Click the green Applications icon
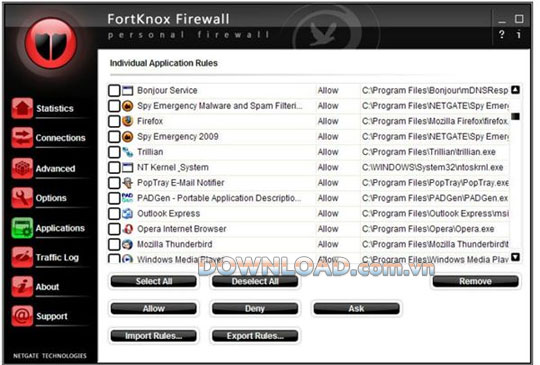This screenshot has width=540, height=365. pyautogui.click(x=22, y=228)
